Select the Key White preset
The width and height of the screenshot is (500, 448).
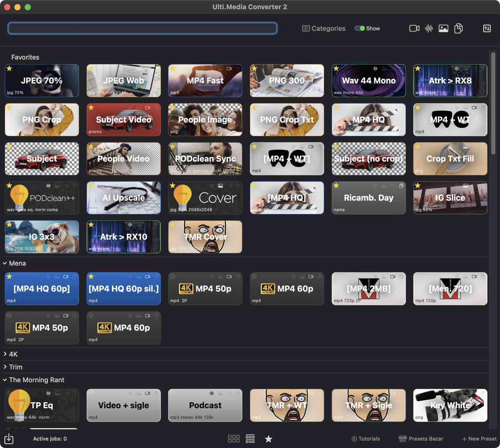(450, 405)
